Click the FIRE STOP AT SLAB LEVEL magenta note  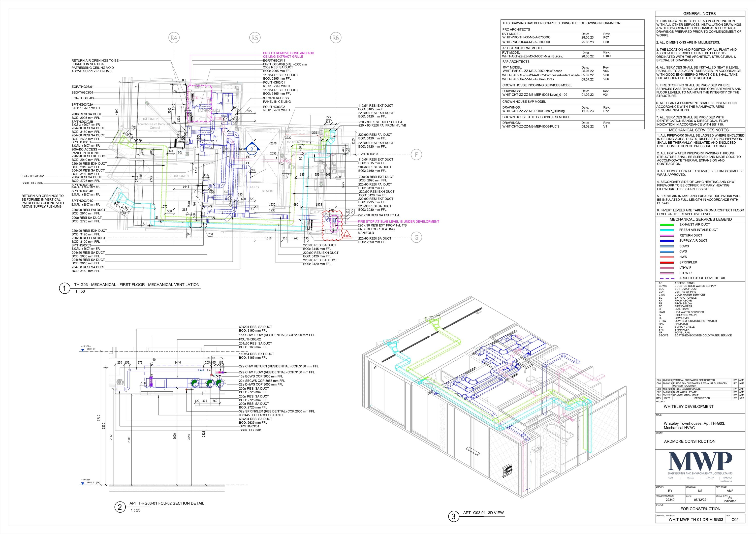tap(398, 222)
